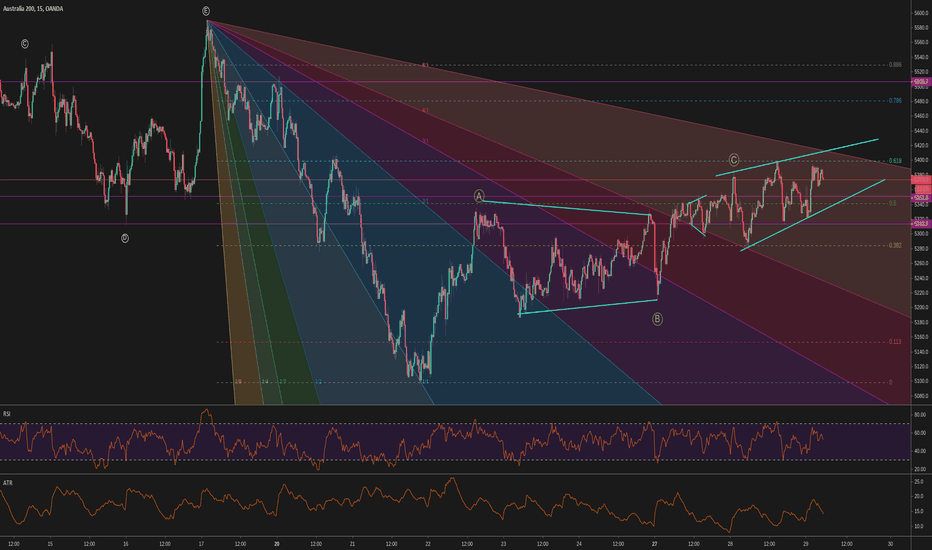Click date 23 on the time axis
Viewport: 932px width, 550px height.
[x=503, y=543]
